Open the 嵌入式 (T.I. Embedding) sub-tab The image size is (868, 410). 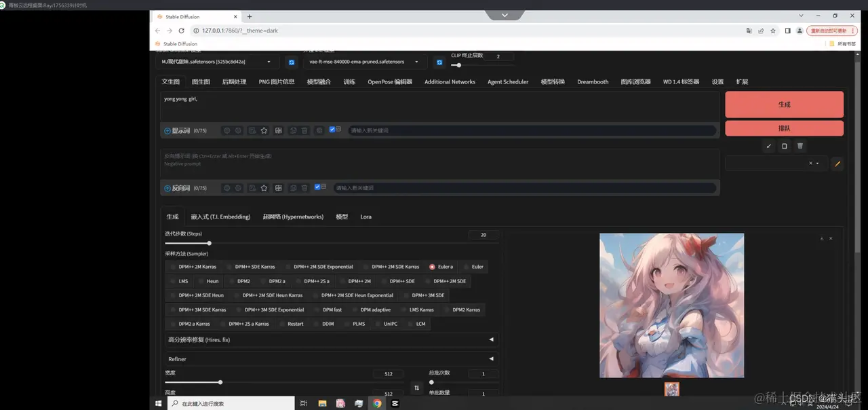pyautogui.click(x=220, y=217)
